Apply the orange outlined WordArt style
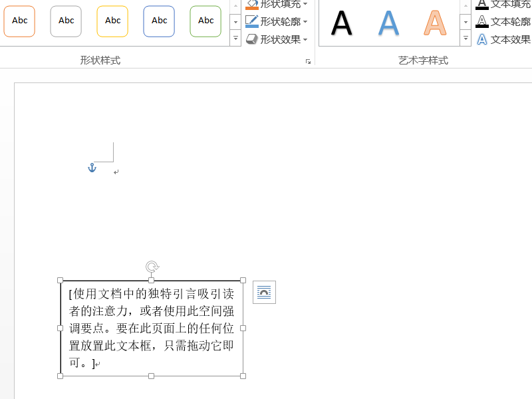The height and width of the screenshot is (399, 532). coord(435,23)
